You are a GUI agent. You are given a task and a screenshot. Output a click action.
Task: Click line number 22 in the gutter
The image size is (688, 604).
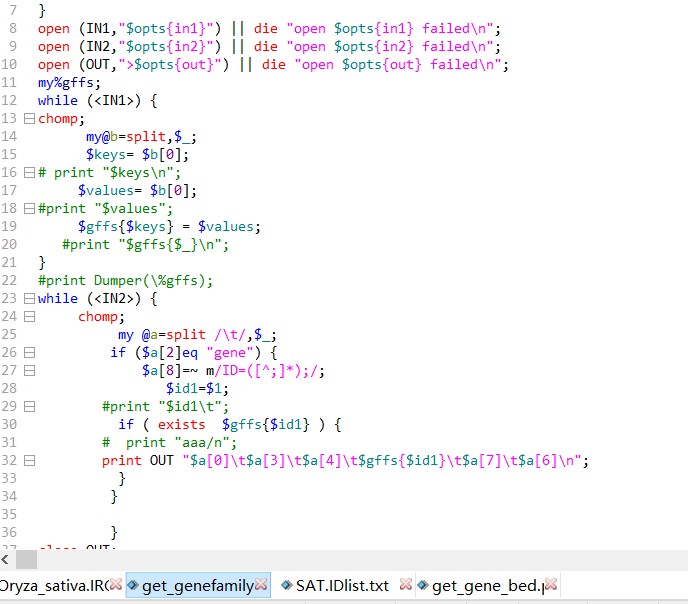pyautogui.click(x=9, y=280)
